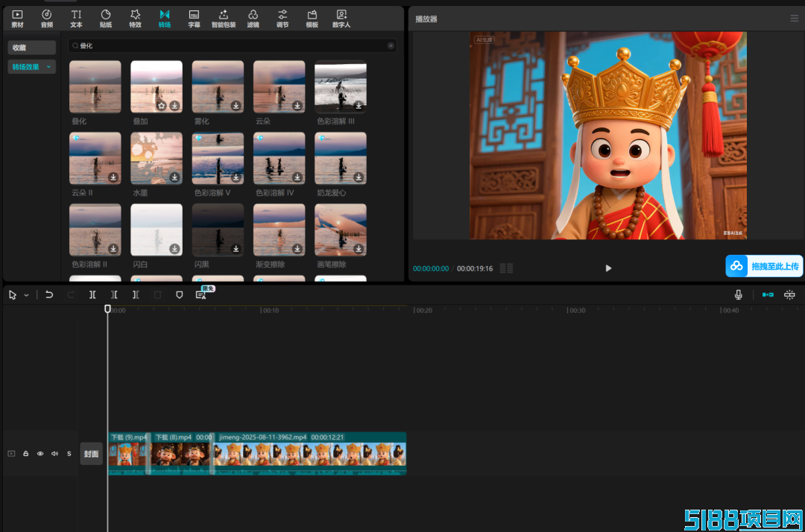Open the 模板 templates tab
This screenshot has height=532, width=805.
coord(312,19)
